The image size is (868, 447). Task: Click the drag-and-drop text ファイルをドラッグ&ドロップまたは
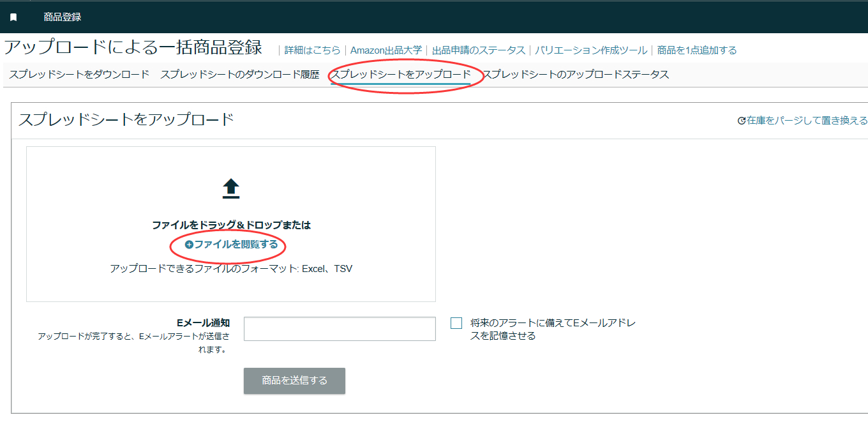coord(231,225)
